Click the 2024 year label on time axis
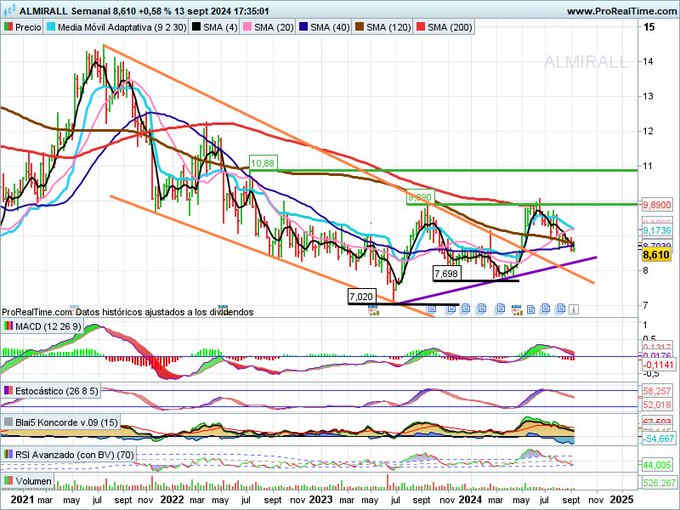Screen dimensions: 680x510 click(471, 500)
